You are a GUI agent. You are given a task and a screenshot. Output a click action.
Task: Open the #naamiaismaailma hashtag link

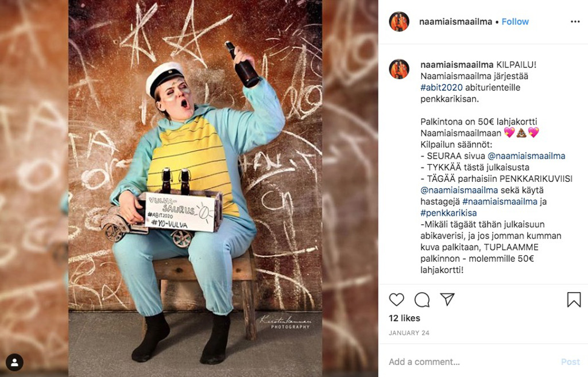pyautogui.click(x=500, y=201)
